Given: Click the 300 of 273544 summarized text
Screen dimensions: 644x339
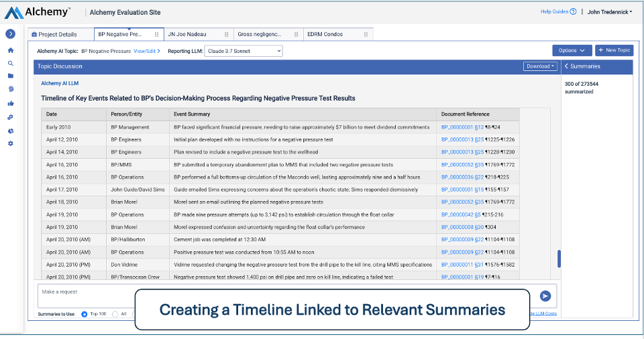Looking at the screenshot, I should 581,87.
